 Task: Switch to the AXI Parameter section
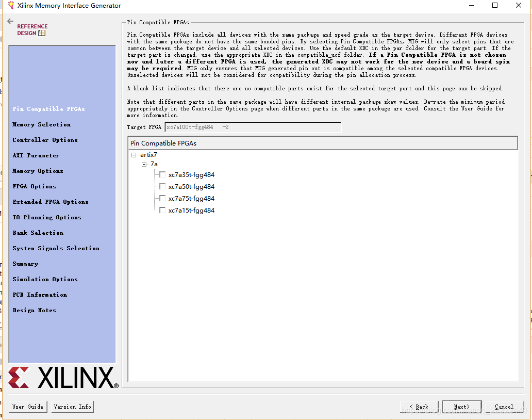pos(36,155)
